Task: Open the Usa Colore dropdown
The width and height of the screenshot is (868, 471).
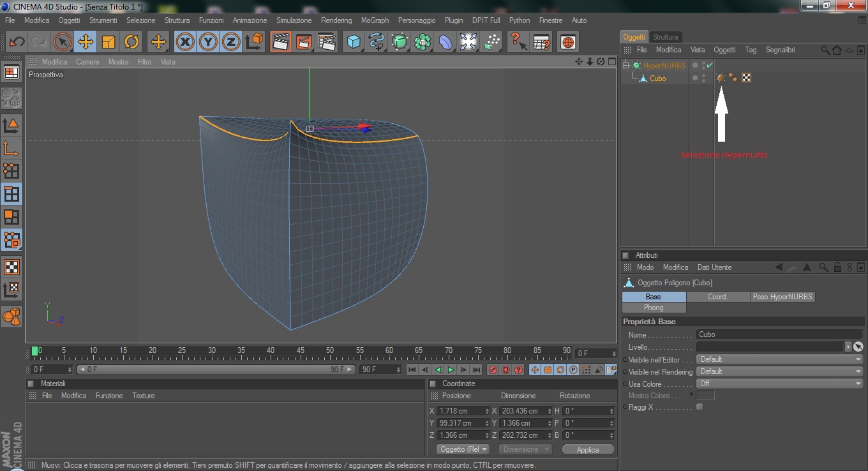Action: click(779, 384)
